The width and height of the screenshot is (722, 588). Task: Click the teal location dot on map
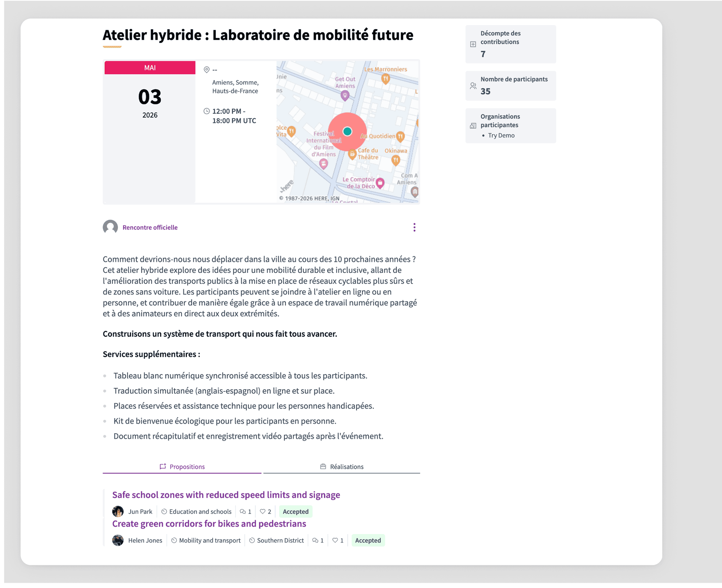[x=347, y=131]
